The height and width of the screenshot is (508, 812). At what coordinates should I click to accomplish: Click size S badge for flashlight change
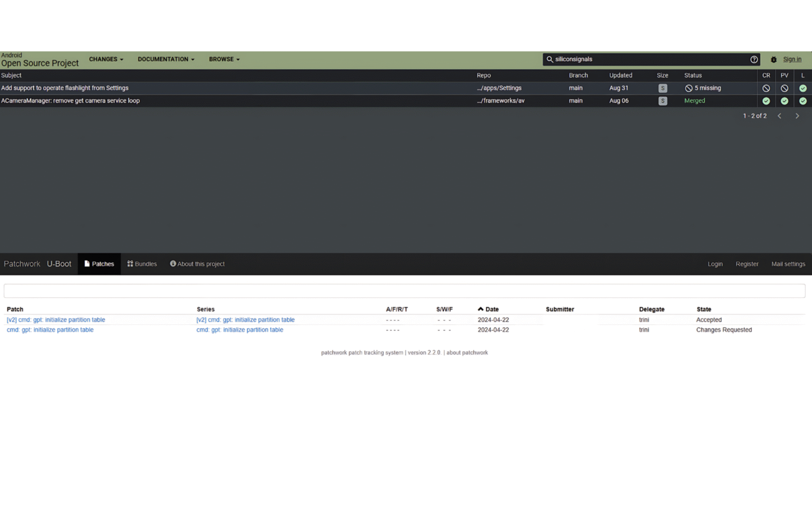click(662, 88)
